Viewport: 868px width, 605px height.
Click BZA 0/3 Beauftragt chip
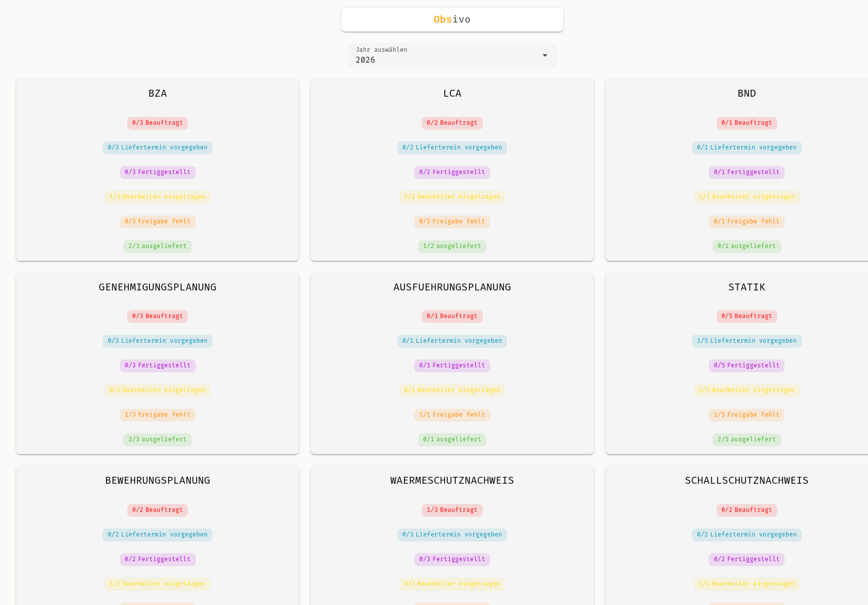(x=158, y=123)
